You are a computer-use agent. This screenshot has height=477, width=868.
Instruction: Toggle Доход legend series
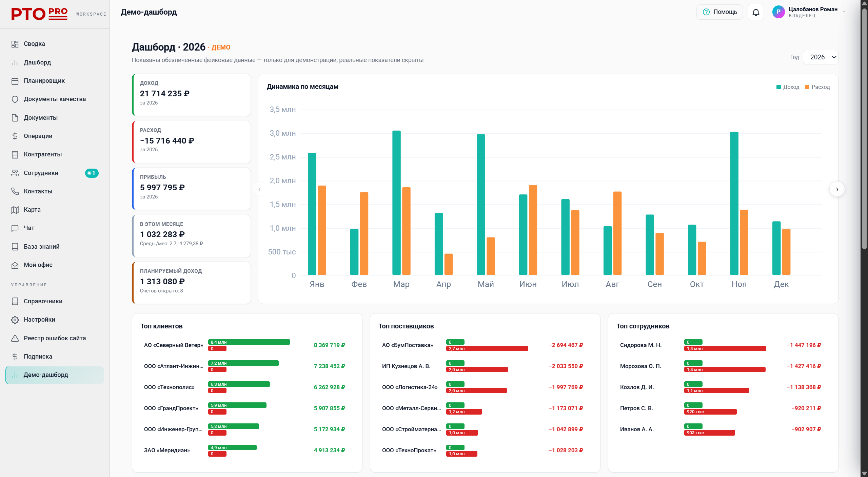(x=788, y=87)
